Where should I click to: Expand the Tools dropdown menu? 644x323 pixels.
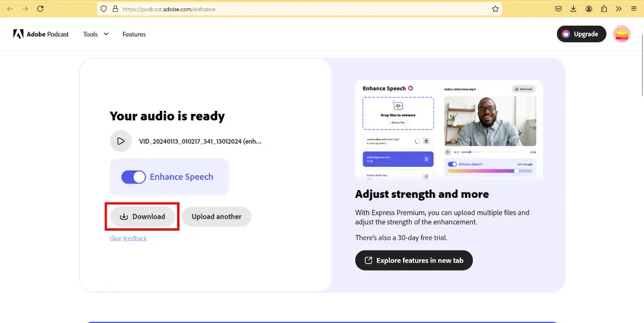[95, 34]
